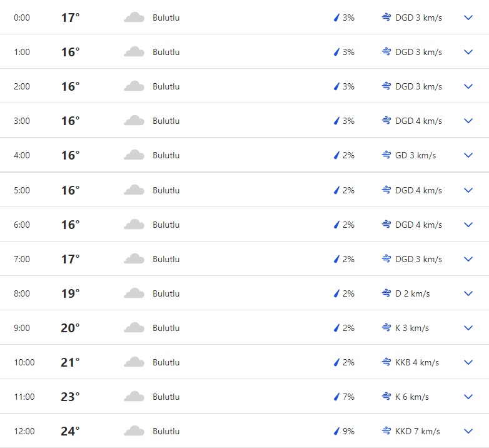Show more details for 12:00

point(468,431)
